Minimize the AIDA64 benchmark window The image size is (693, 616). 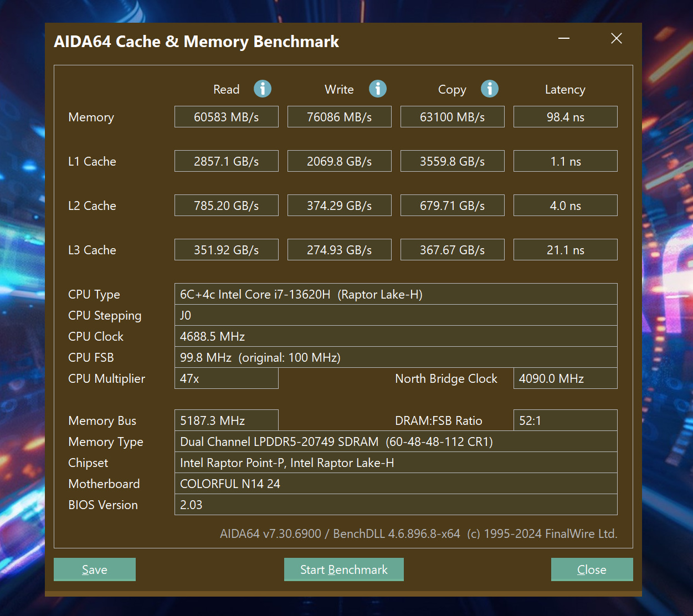coord(564,38)
